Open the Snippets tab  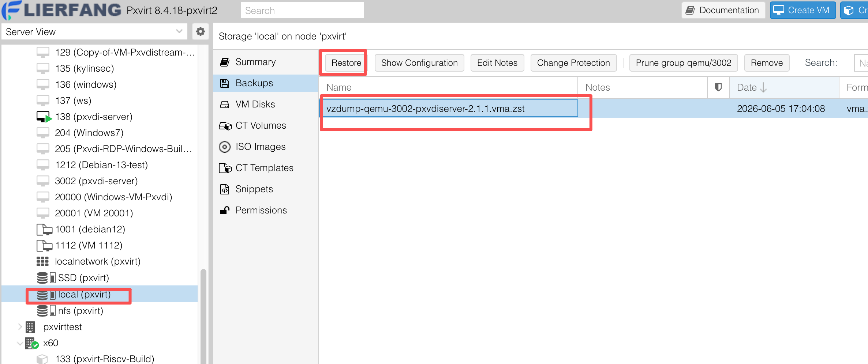265,189
